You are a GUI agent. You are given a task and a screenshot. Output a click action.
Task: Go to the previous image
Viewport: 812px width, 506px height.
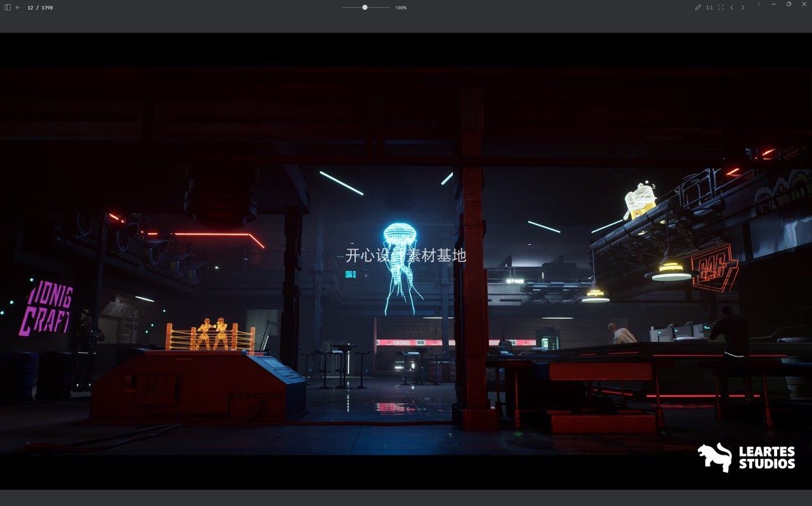(731, 8)
